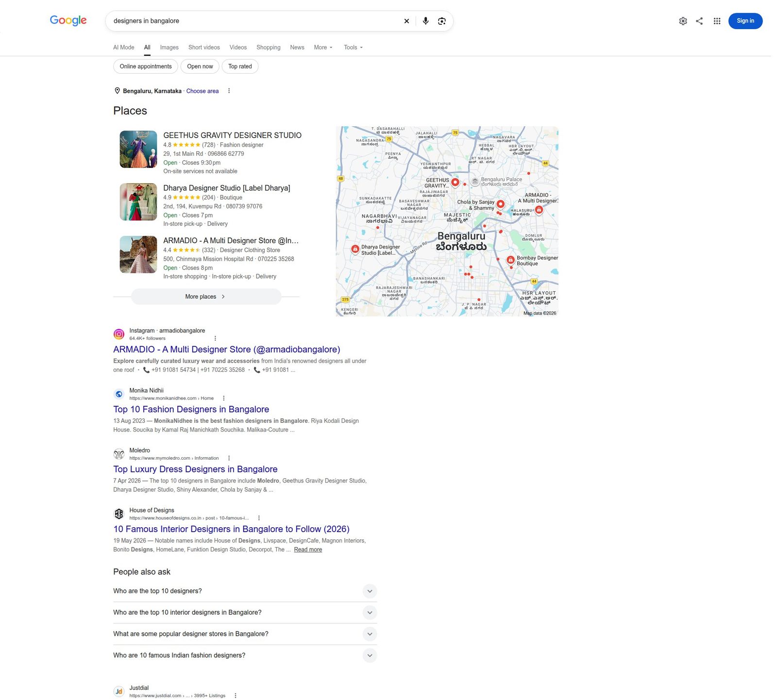Click the Sign in button

click(745, 21)
